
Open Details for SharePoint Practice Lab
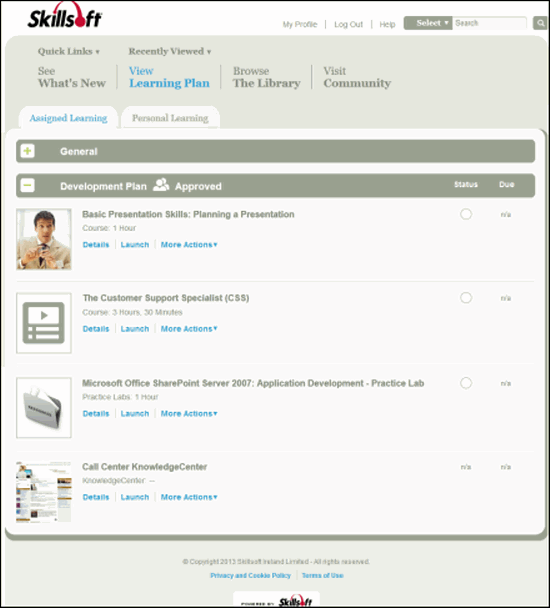point(96,414)
